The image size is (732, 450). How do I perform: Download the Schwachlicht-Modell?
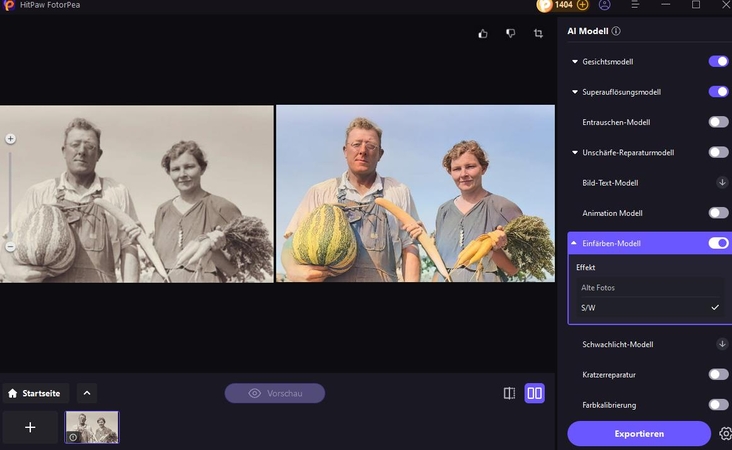pyautogui.click(x=722, y=344)
